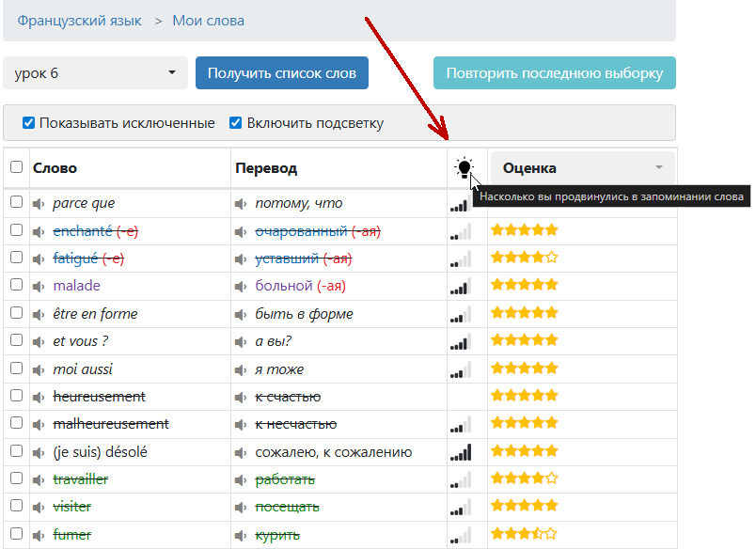Sort by the 'Слово' column header
The height and width of the screenshot is (549, 756).
coord(55,167)
